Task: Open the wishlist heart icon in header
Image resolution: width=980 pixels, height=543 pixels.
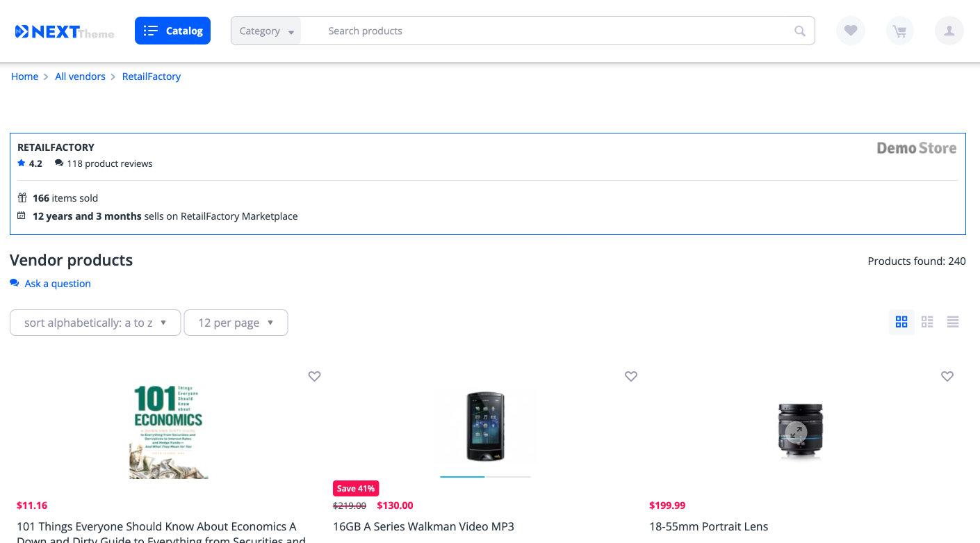Action: pos(850,31)
